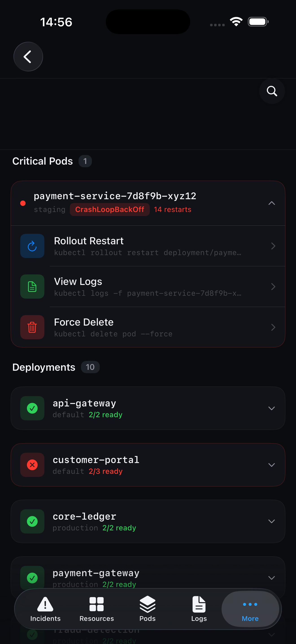The image size is (296, 644).
Task: Expand the payment-gateway deployment
Action: (272, 578)
